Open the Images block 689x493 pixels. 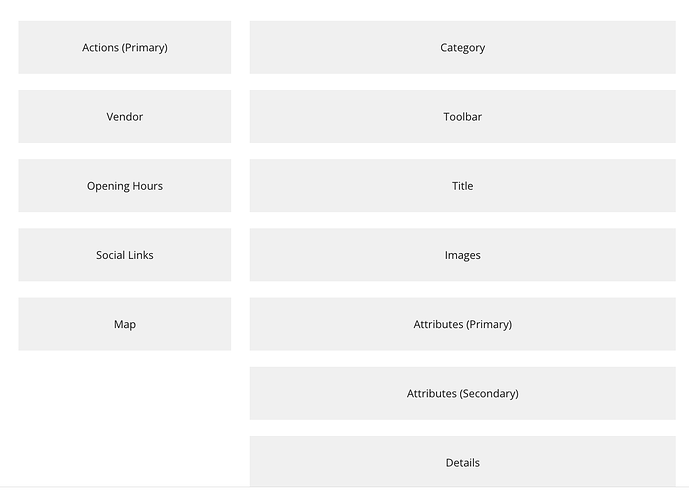[463, 255]
